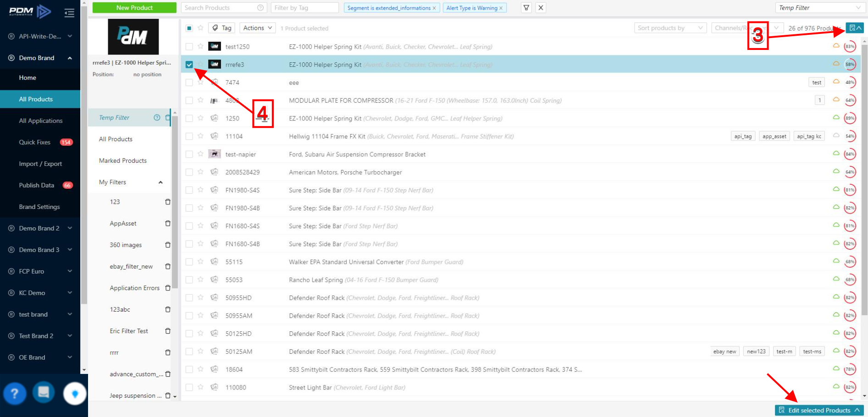868x417 pixels.
Task: Open Quick Fixes in sidebar
Action: (x=35, y=142)
